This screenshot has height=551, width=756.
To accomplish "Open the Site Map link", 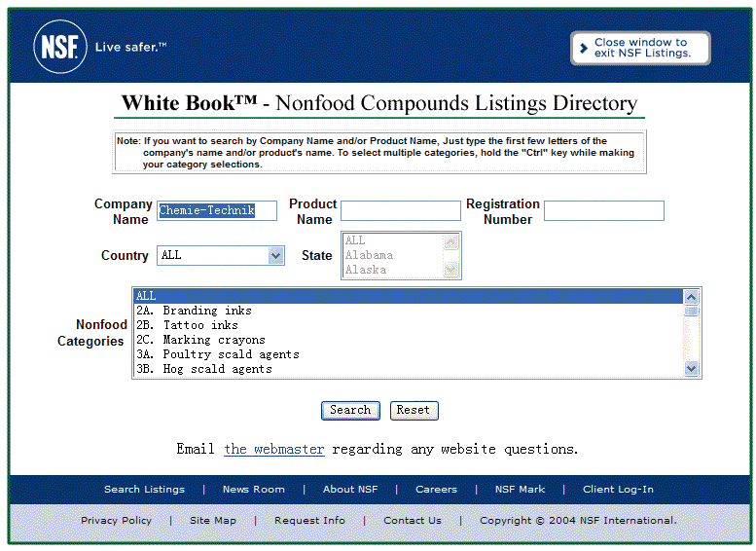I will click(213, 521).
